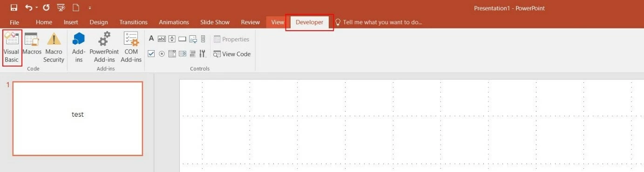The height and width of the screenshot is (172, 644).
Task: Click the Properties button in Controls group
Action: pyautogui.click(x=231, y=39)
